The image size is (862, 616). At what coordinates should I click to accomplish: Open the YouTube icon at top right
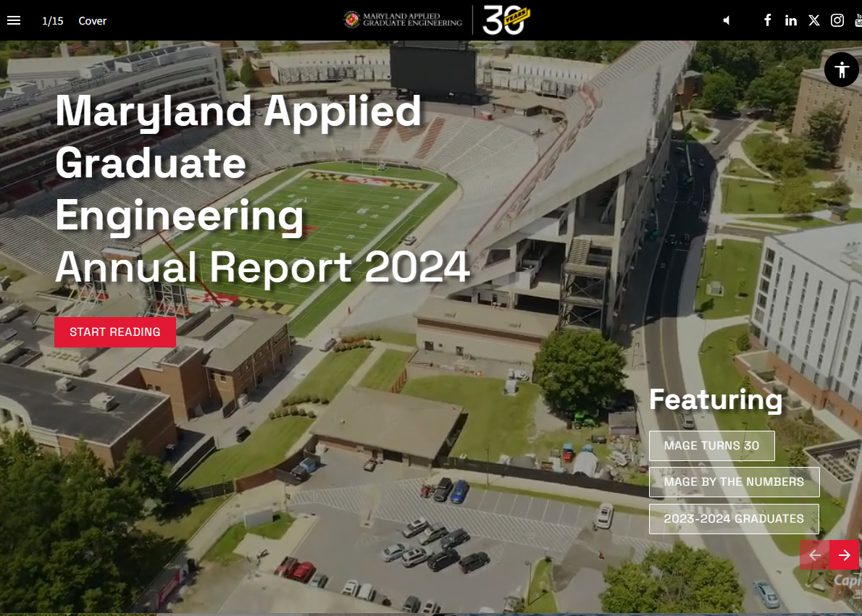pyautogui.click(x=858, y=20)
